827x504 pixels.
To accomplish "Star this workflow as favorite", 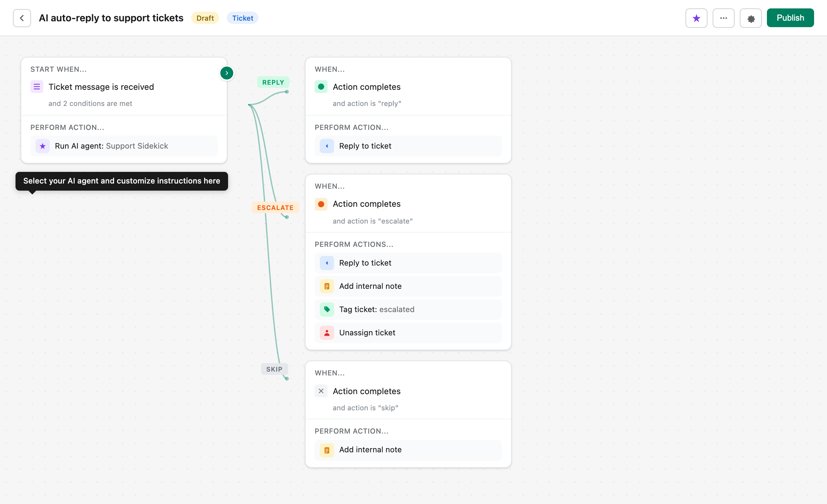I will coord(696,18).
